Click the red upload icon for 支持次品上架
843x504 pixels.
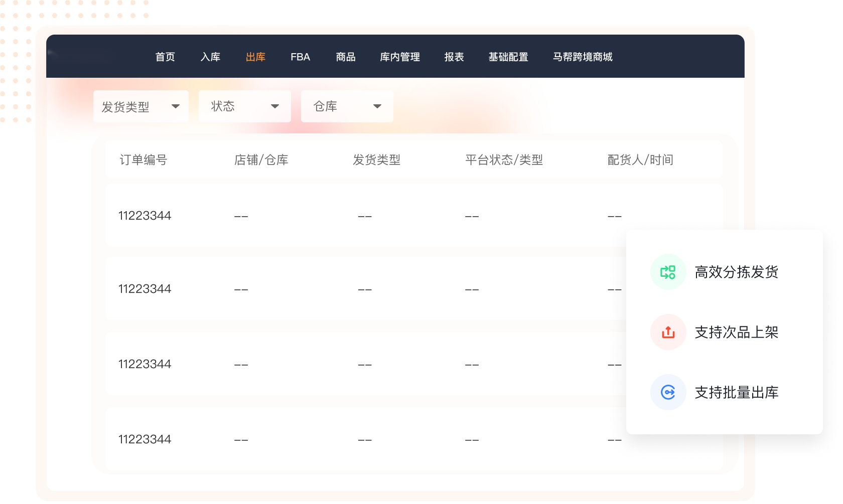668,332
